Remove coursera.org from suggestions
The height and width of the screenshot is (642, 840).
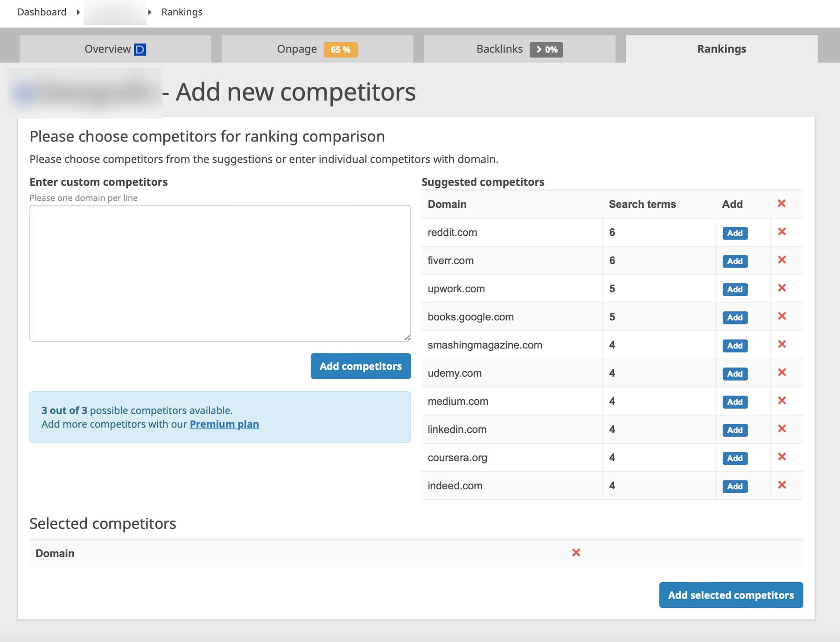[782, 458]
